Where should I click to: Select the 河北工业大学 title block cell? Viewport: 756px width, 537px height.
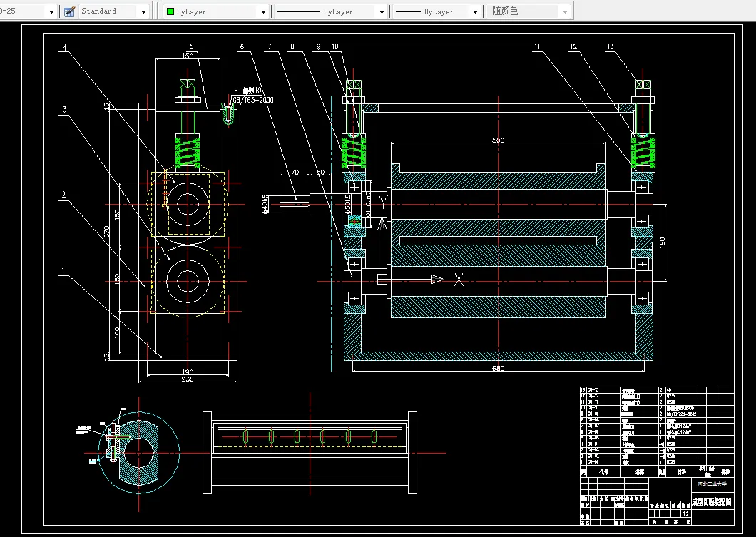tap(712, 483)
